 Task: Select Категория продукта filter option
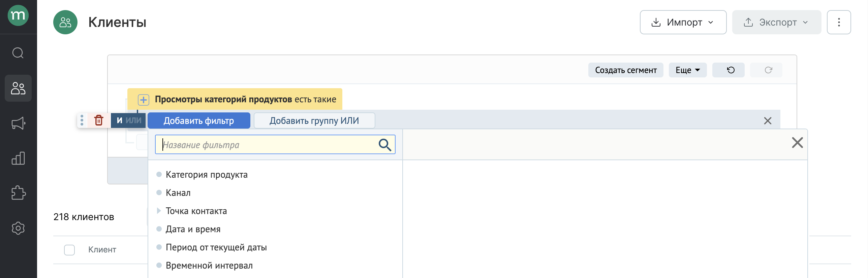[207, 174]
